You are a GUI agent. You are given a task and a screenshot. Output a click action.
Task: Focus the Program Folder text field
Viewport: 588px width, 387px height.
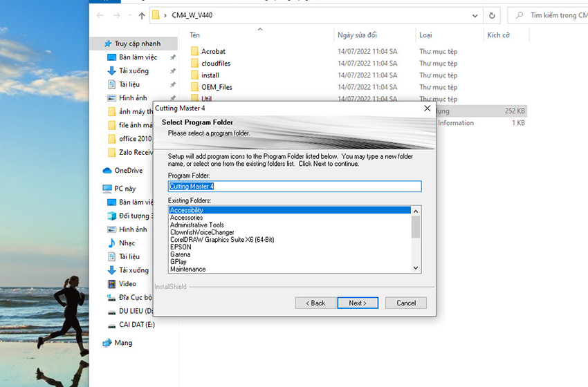295,186
